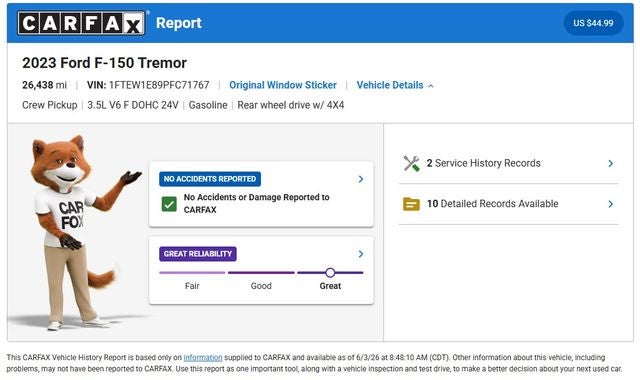Click the '3.5L V6 F DOHC 24V' engine text
This screenshot has height=380, width=640.
click(x=133, y=105)
